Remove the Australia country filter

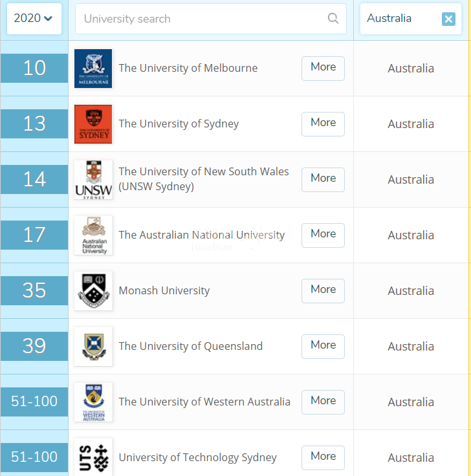(448, 19)
